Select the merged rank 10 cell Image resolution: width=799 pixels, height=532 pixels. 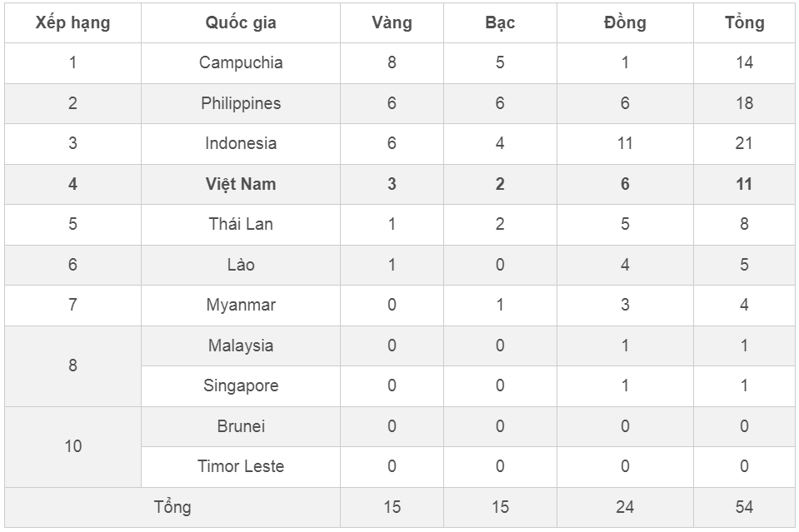[72, 446]
